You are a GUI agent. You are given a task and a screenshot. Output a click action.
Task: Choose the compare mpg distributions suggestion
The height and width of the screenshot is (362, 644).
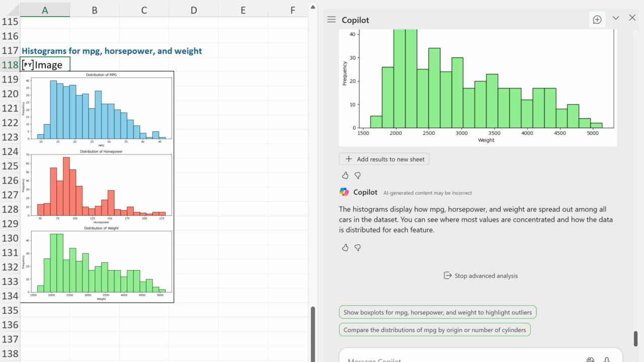click(x=434, y=330)
